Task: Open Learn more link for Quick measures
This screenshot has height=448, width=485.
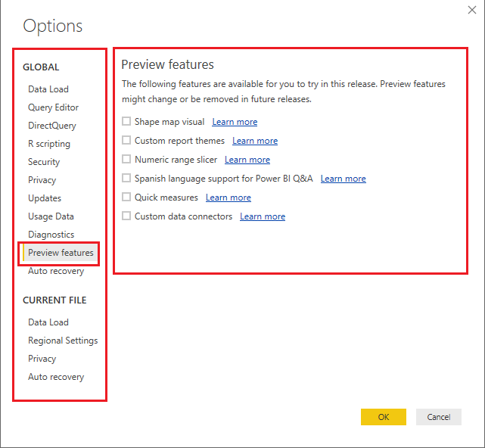Action: [229, 198]
